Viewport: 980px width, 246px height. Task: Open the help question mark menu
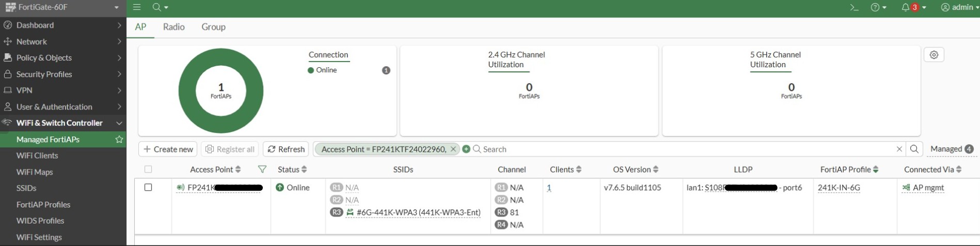click(x=878, y=7)
